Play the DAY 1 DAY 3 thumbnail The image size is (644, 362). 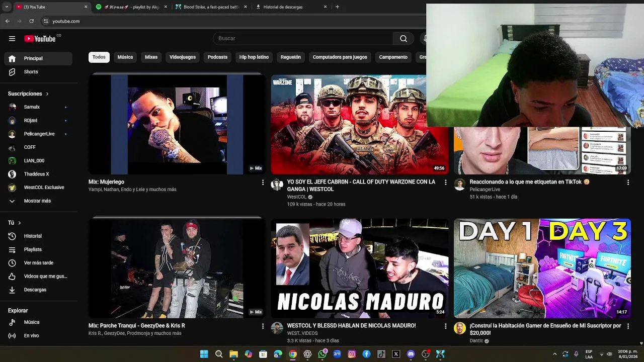542,268
